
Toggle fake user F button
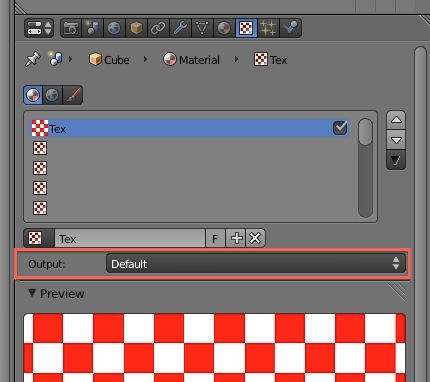click(x=215, y=238)
